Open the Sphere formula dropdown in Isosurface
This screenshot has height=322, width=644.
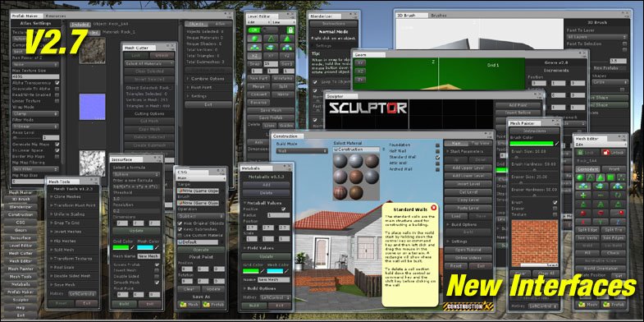[x=136, y=174]
